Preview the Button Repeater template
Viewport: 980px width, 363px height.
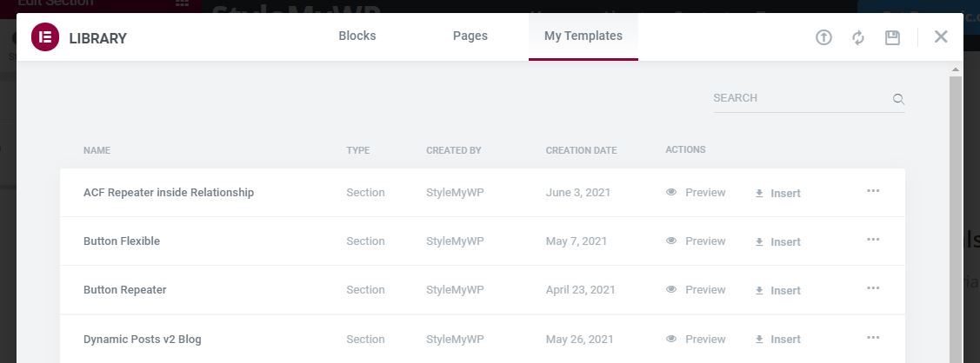click(x=696, y=289)
